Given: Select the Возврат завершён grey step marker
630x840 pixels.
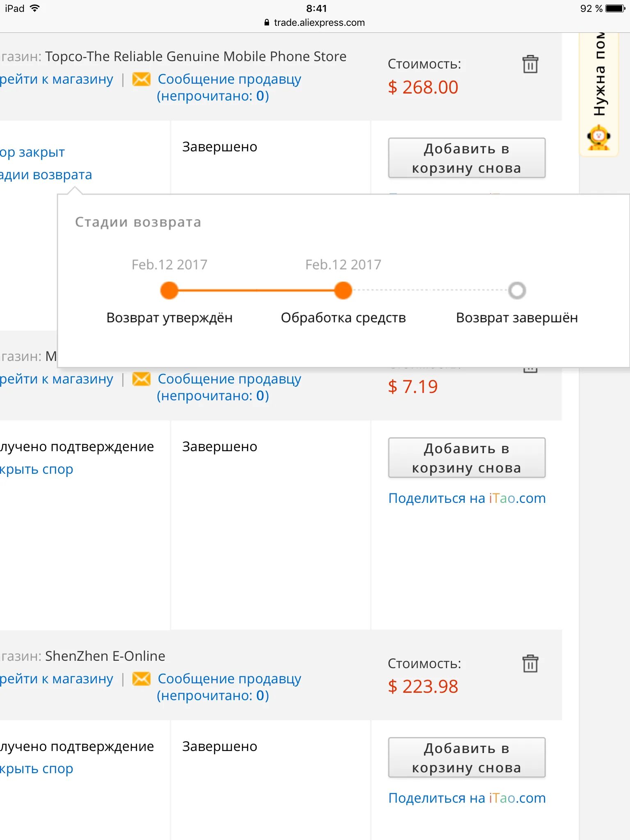Looking at the screenshot, I should pyautogui.click(x=517, y=290).
